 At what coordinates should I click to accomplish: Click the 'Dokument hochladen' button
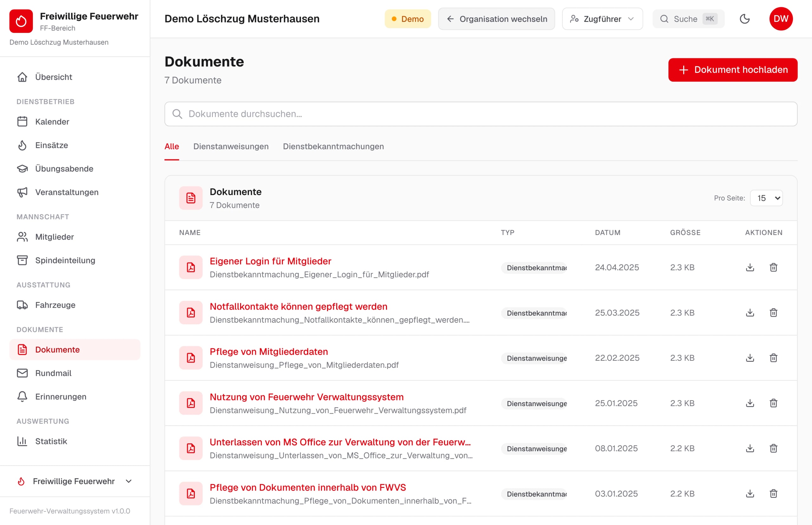pos(733,70)
